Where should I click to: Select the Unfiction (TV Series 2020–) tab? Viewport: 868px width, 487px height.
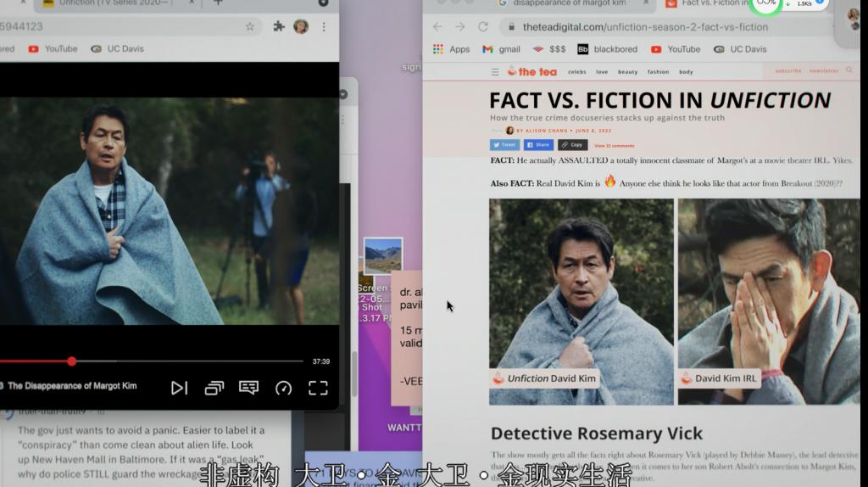click(116, 3)
